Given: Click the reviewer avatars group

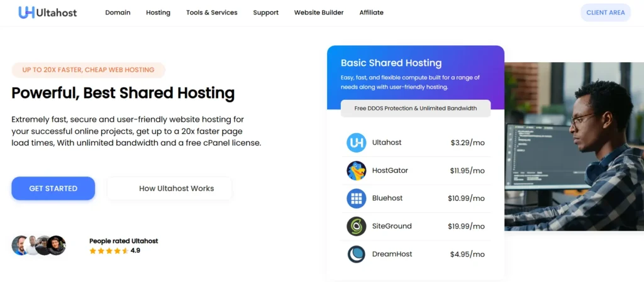Looking at the screenshot, I should [x=38, y=245].
